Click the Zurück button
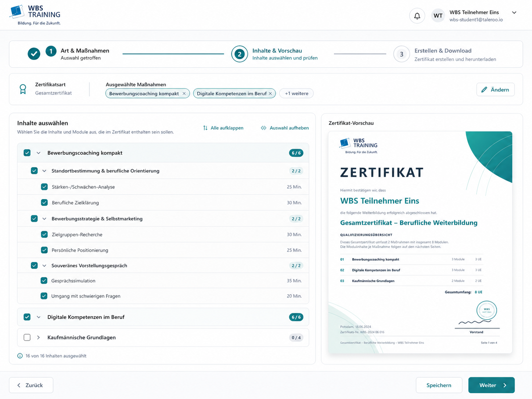This screenshot has height=399, width=532. click(31, 385)
